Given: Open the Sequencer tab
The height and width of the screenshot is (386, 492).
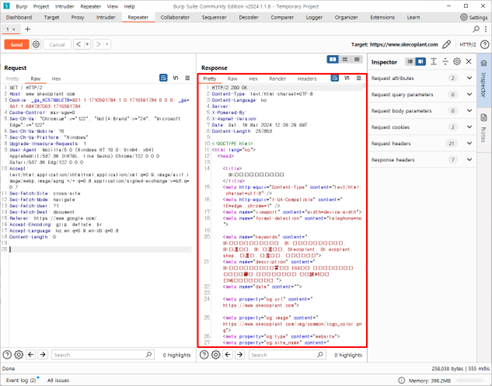Looking at the screenshot, I should coord(214,17).
